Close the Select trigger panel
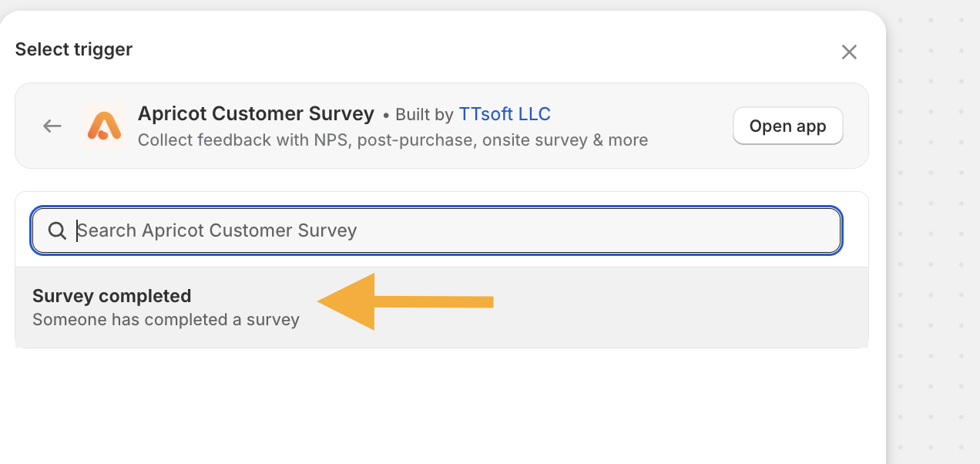 (849, 52)
